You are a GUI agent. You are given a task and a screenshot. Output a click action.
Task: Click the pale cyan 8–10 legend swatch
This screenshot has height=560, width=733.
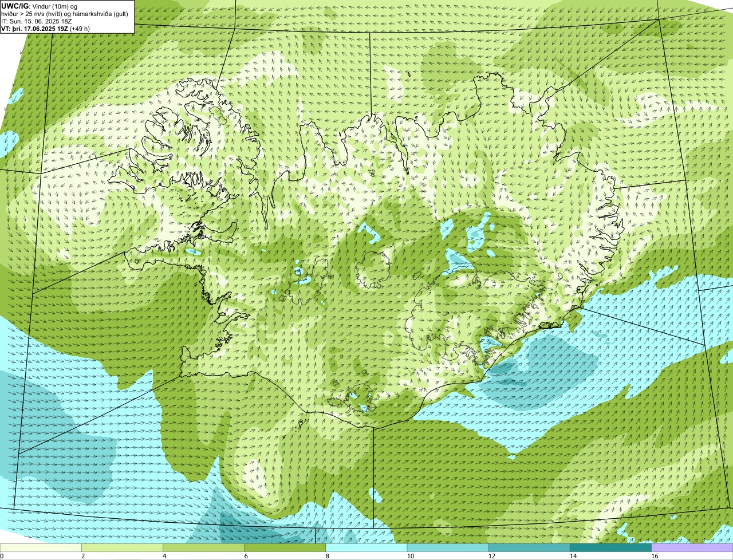366,548
